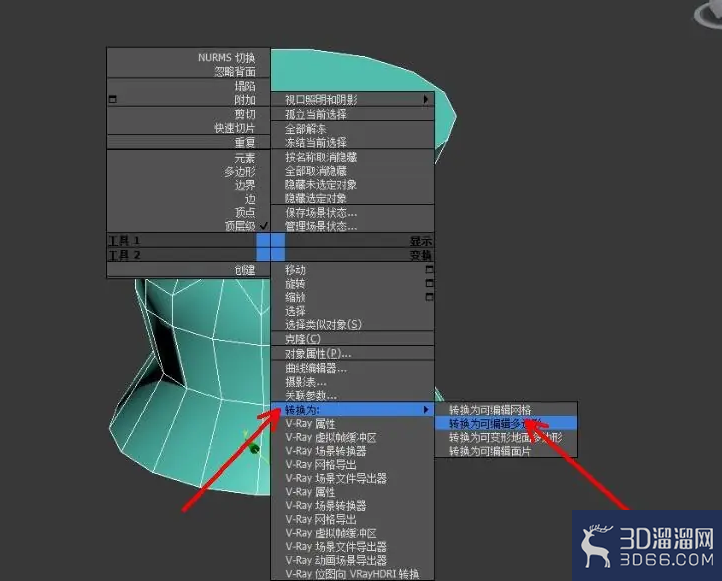This screenshot has height=581, width=722.
Task: Click the 变换 quad title
Action: 421,255
